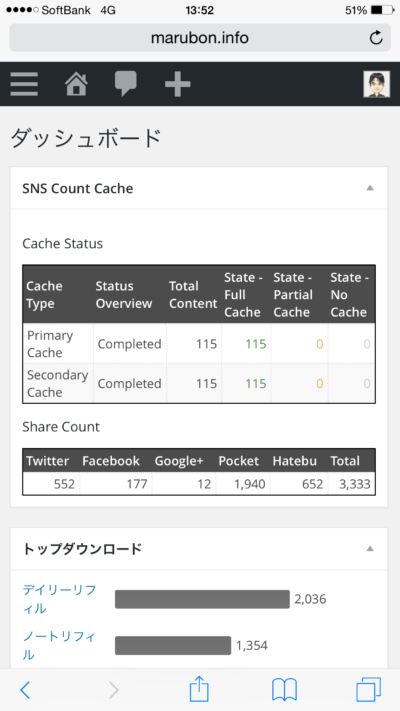Select State - No Cache header
The width and height of the screenshot is (400, 711).
[349, 295]
